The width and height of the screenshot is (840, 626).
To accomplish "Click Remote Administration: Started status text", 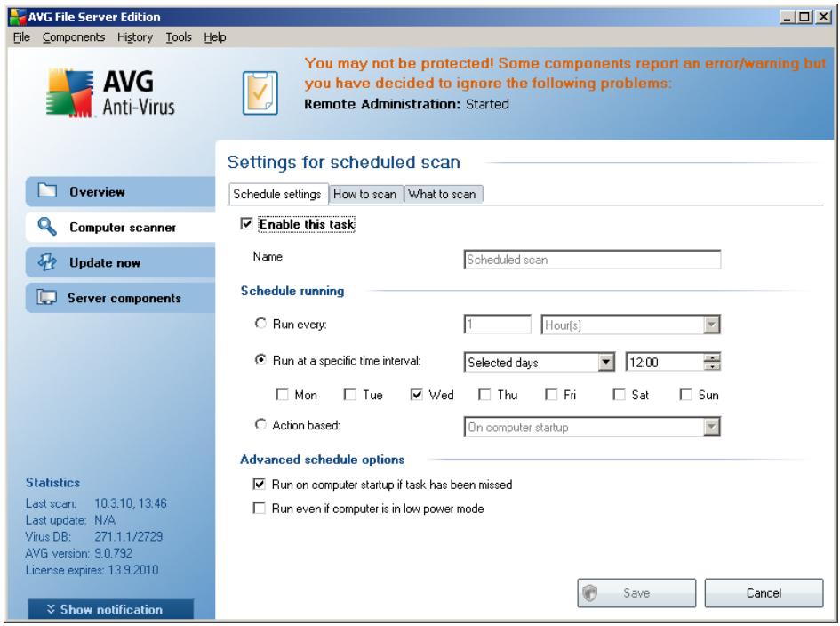I will click(406, 104).
